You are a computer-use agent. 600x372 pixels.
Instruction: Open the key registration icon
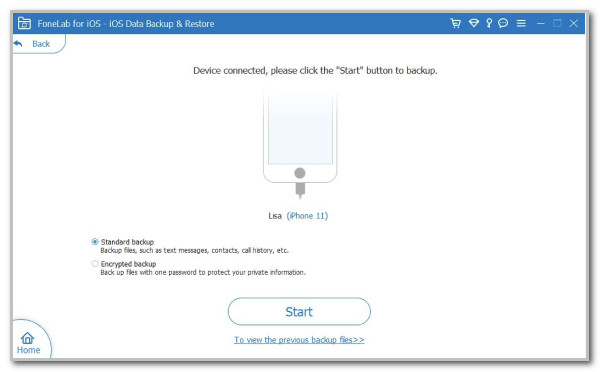pos(489,23)
